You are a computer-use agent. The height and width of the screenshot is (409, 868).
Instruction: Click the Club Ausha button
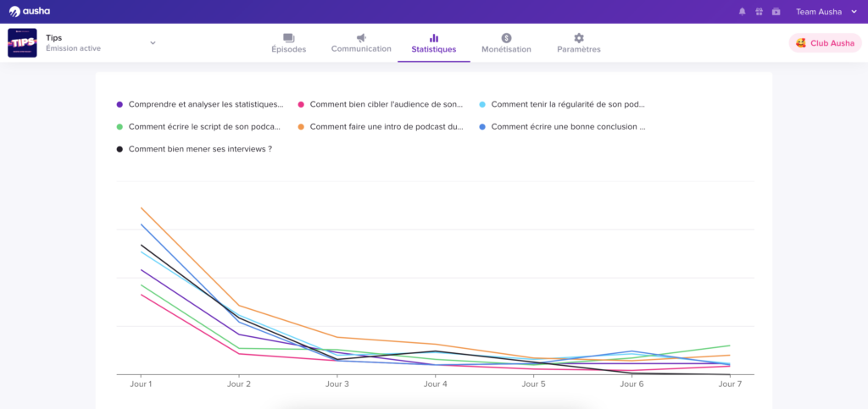(x=825, y=43)
